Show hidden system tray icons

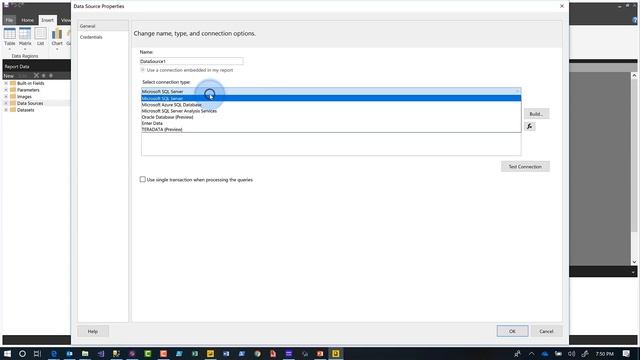click(531, 354)
